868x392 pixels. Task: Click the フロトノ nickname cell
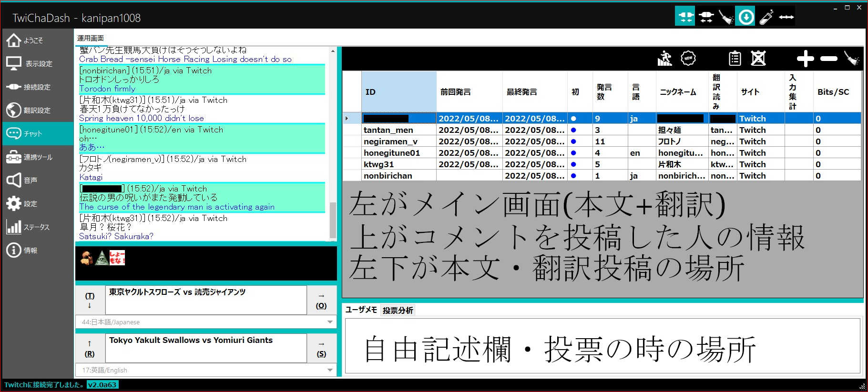pos(683,141)
